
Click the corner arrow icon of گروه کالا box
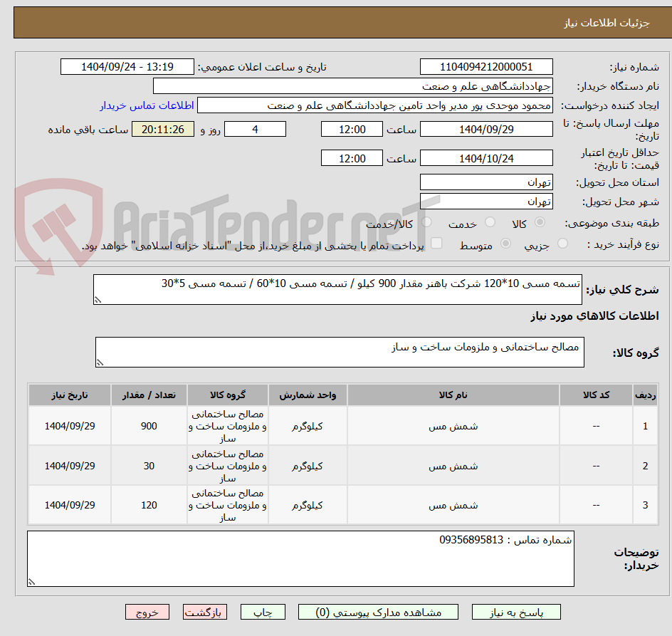[x=100, y=363]
